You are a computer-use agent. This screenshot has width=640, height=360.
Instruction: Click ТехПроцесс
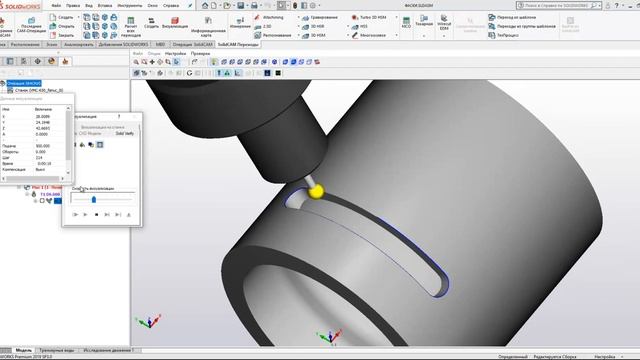pyautogui.click(x=504, y=35)
